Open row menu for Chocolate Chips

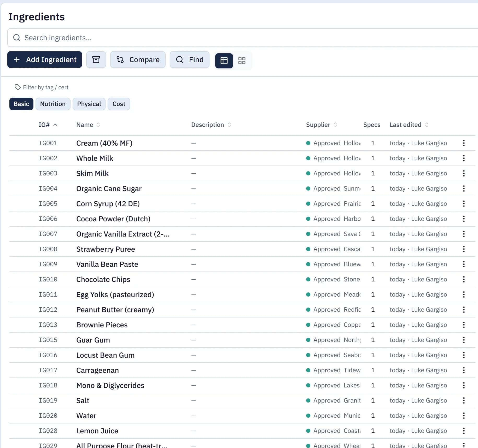pyautogui.click(x=464, y=279)
